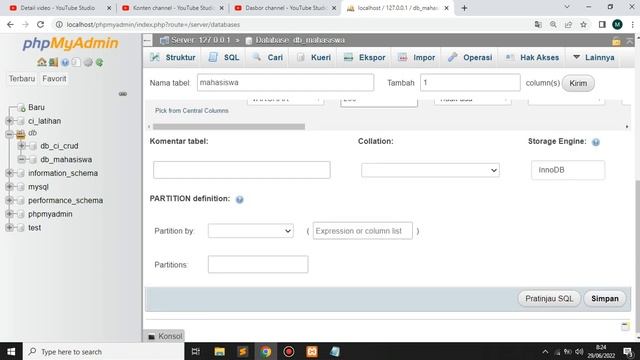Select the Favorit navigation tab
This screenshot has height=360, width=640.
tap(54, 79)
